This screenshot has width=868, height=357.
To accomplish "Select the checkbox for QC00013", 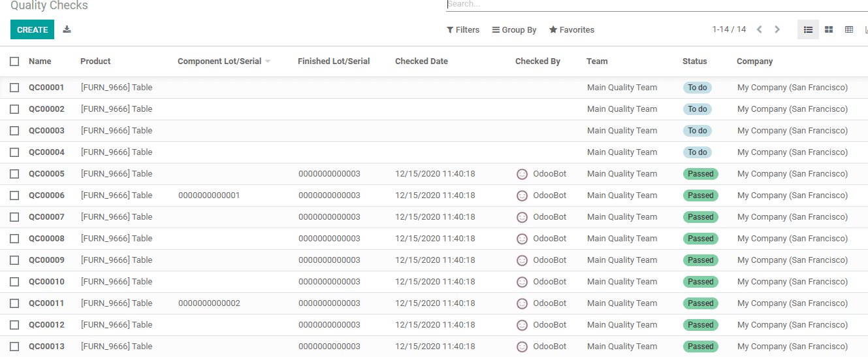I will point(14,347).
